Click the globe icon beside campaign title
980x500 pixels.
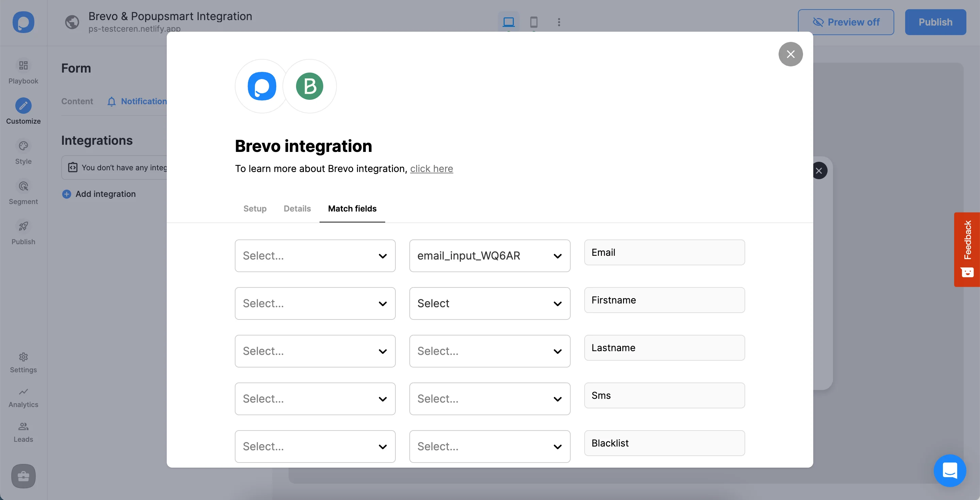72,22
